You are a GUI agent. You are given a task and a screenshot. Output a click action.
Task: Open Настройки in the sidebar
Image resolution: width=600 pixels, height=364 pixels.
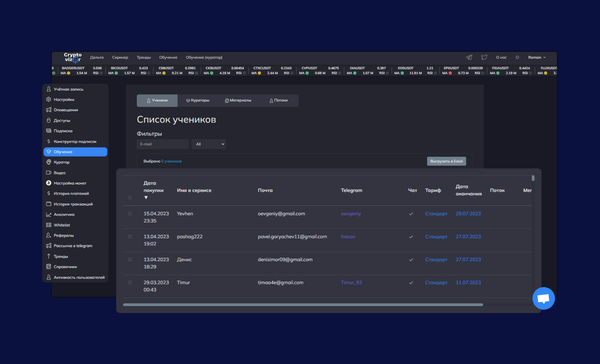[x=64, y=100]
